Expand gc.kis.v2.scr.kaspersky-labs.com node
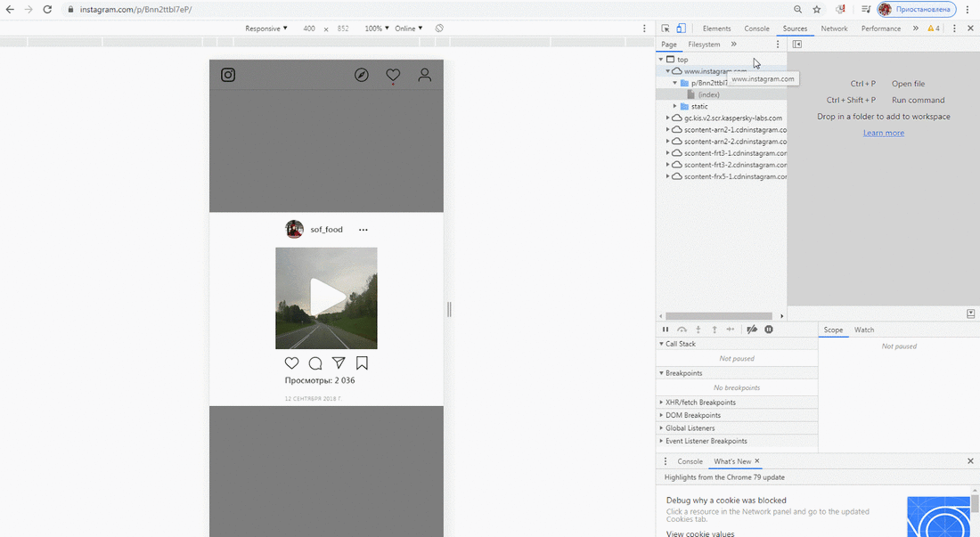This screenshot has height=537, width=980. (667, 118)
